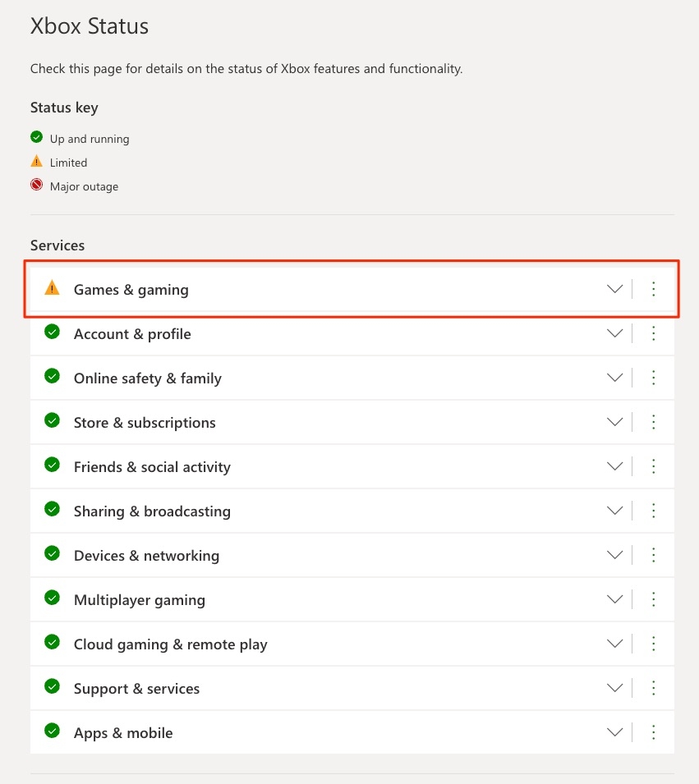
Task: Open more options for Online safety & family
Action: (654, 378)
